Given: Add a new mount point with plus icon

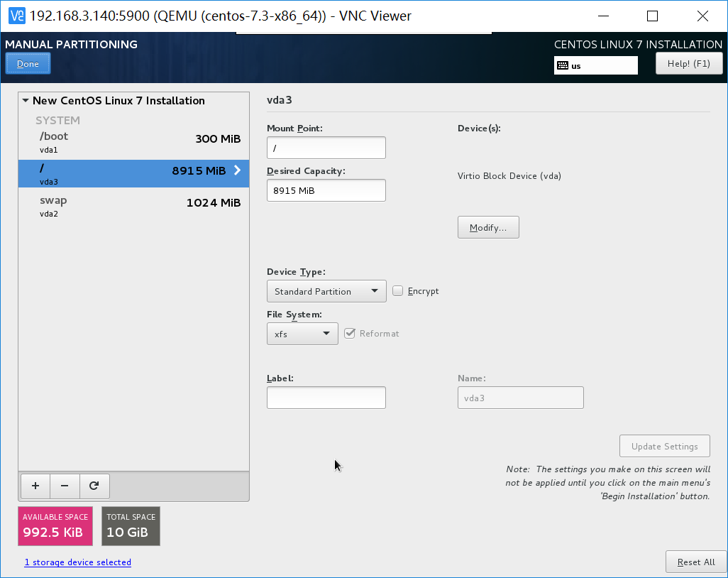Looking at the screenshot, I should [x=35, y=486].
